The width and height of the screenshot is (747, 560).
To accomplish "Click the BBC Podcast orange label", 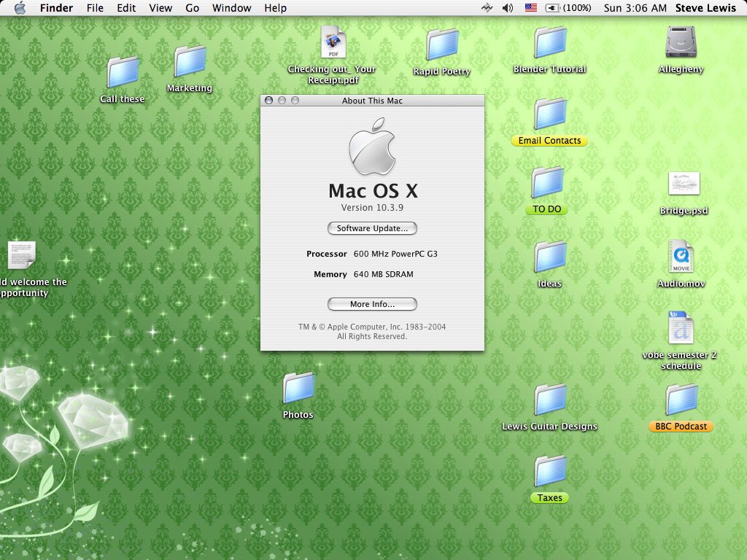I will [x=681, y=426].
